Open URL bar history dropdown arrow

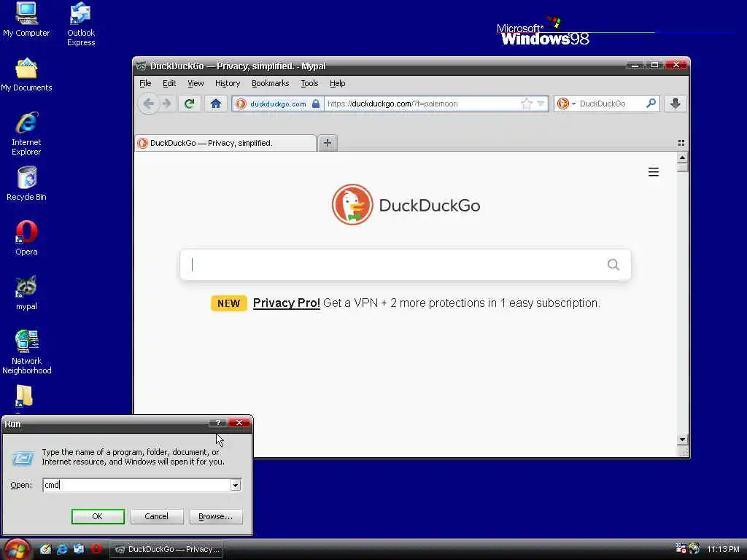(x=541, y=104)
